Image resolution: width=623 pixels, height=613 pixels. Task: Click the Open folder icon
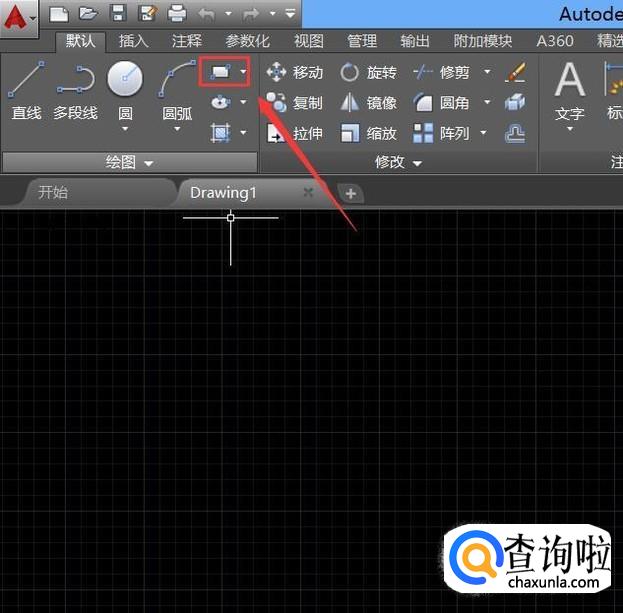88,14
